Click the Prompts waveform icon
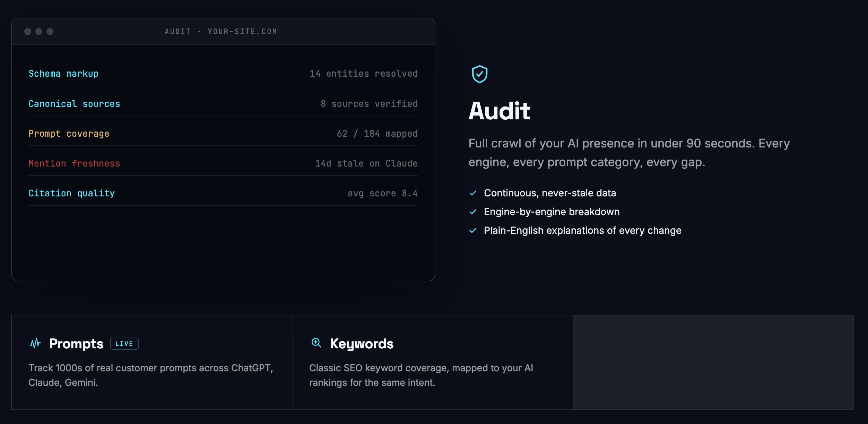Viewport: 868px width, 424px height. tap(35, 344)
